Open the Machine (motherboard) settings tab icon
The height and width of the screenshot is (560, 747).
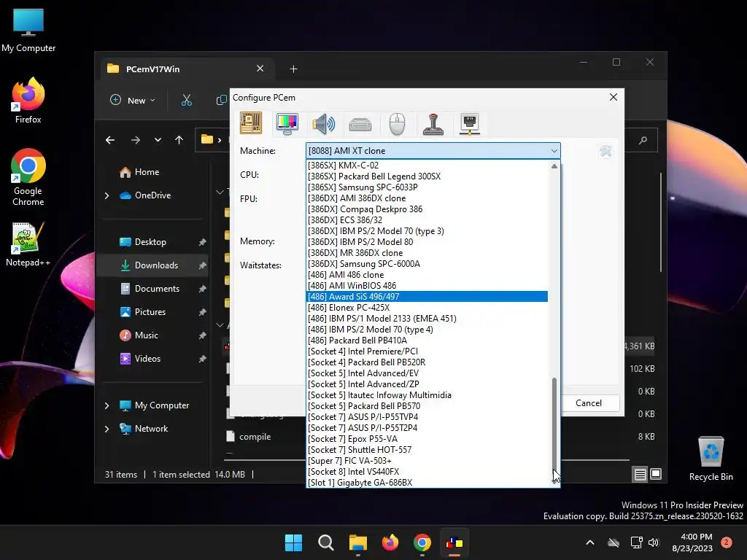[x=251, y=123]
